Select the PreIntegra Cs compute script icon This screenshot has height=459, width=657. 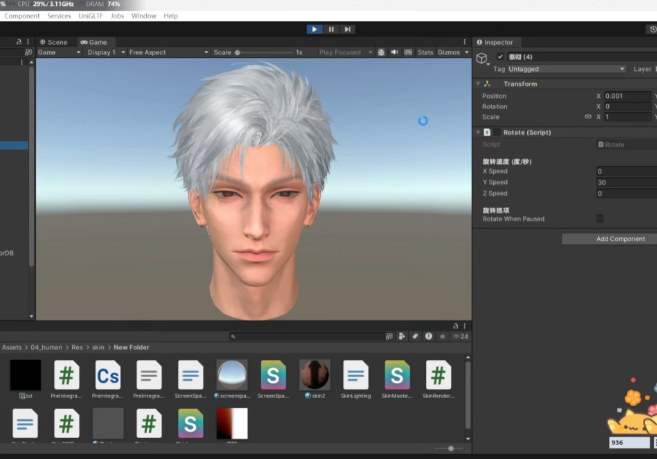tap(108, 376)
